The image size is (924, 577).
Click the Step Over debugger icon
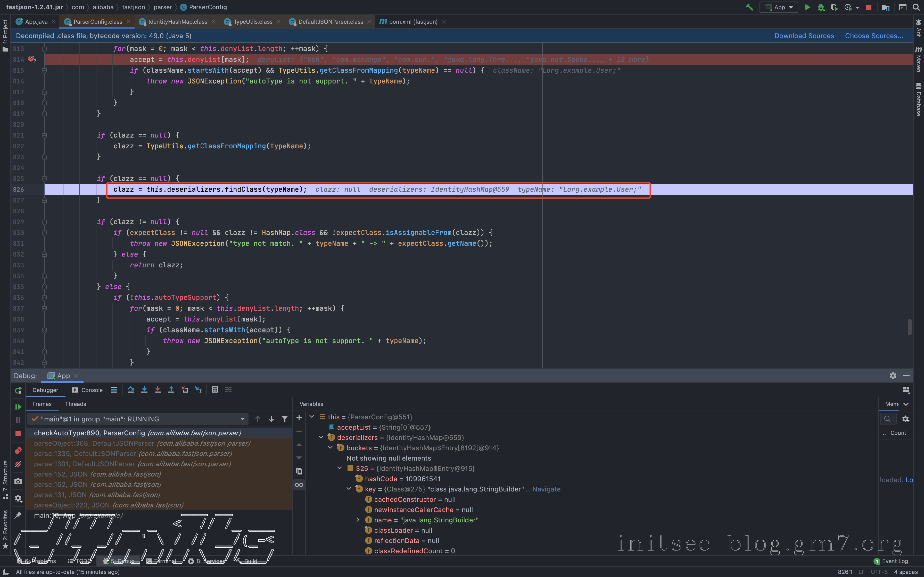point(130,390)
